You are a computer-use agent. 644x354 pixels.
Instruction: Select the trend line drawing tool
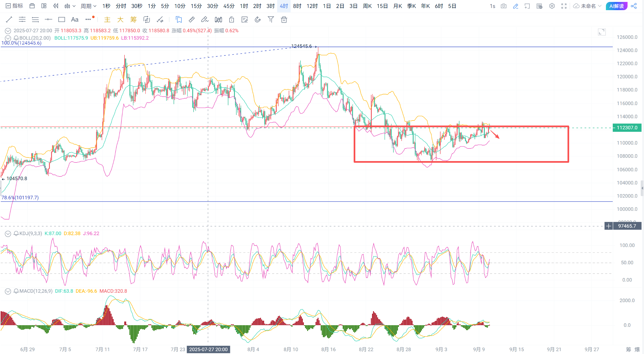pos(9,19)
